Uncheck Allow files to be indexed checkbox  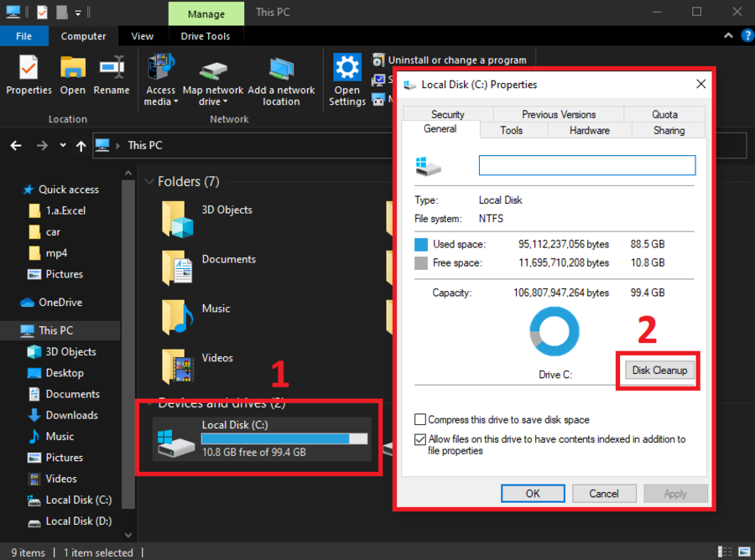[x=420, y=439]
